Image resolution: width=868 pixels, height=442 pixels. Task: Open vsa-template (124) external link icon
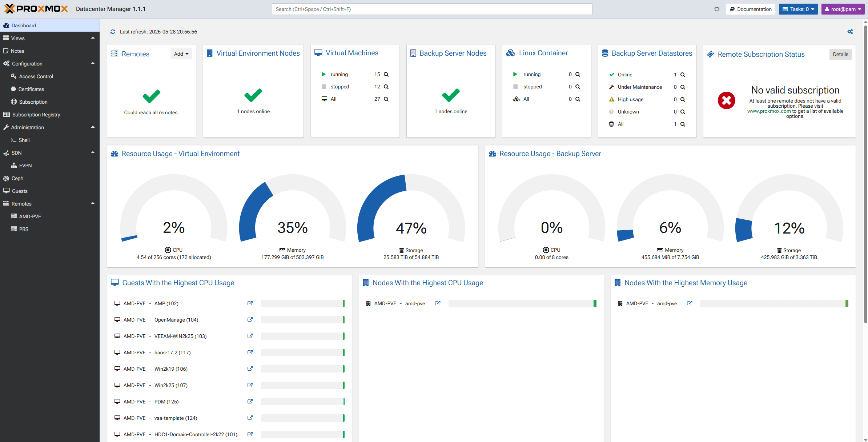tap(250, 418)
